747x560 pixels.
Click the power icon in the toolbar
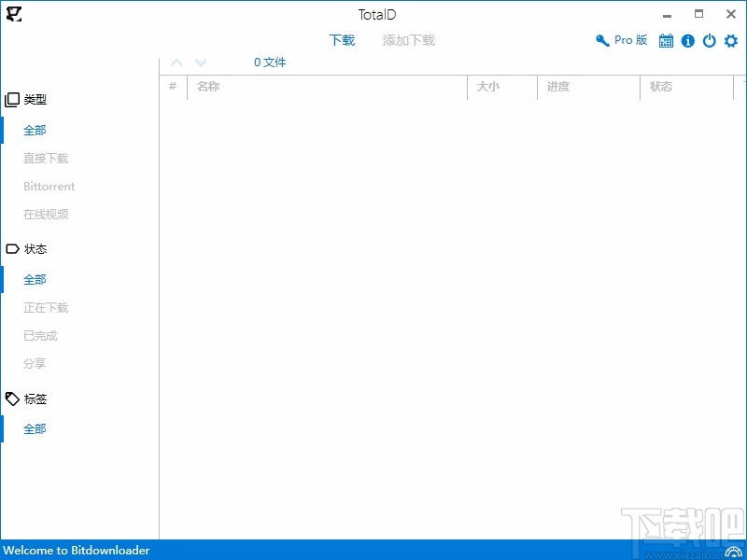tap(709, 41)
